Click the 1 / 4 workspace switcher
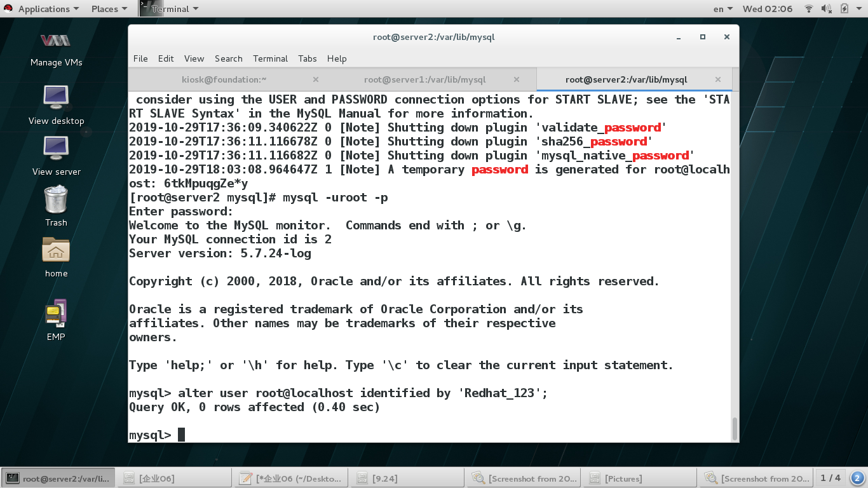The width and height of the screenshot is (868, 488). pyautogui.click(x=831, y=478)
